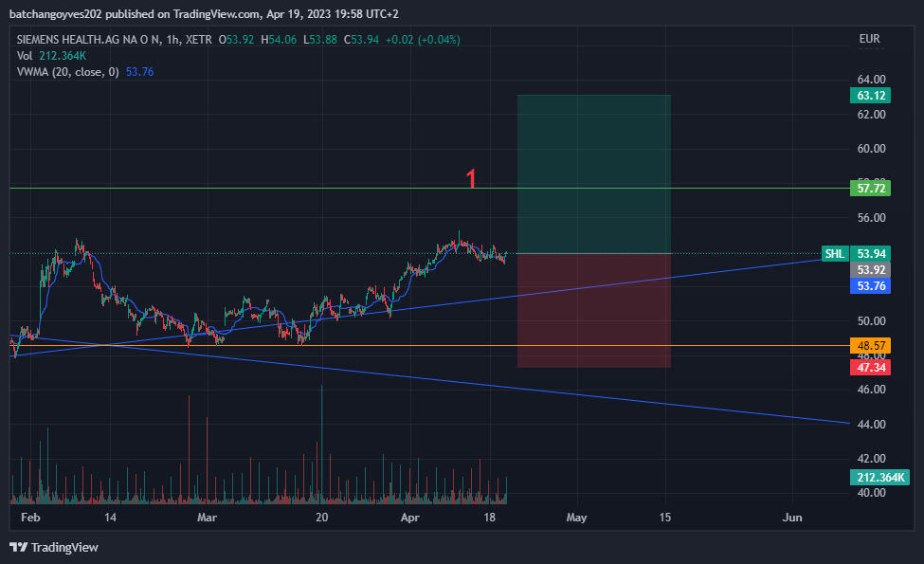Click the TradingView logo at bottom left
This screenshot has width=924, height=564.
coord(54,548)
